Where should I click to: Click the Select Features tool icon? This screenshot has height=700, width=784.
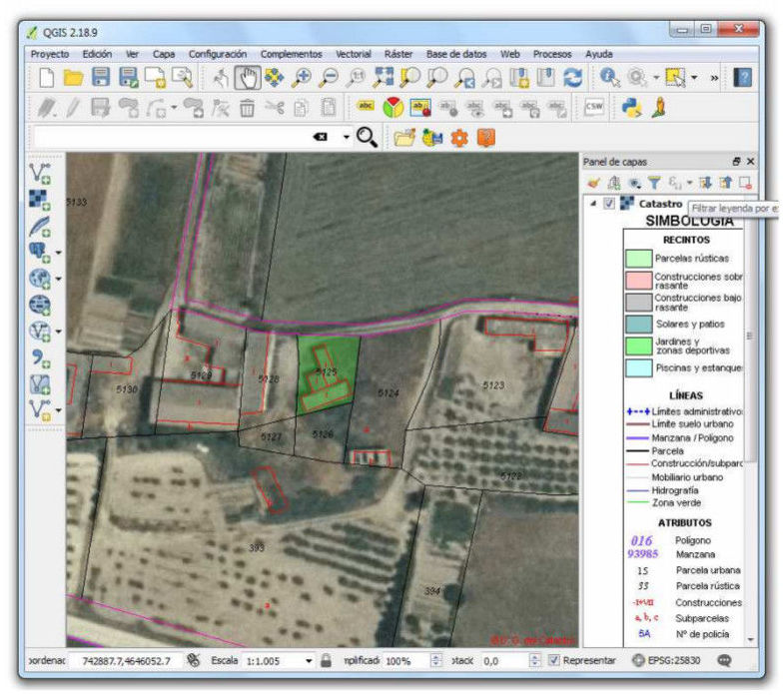[675, 78]
